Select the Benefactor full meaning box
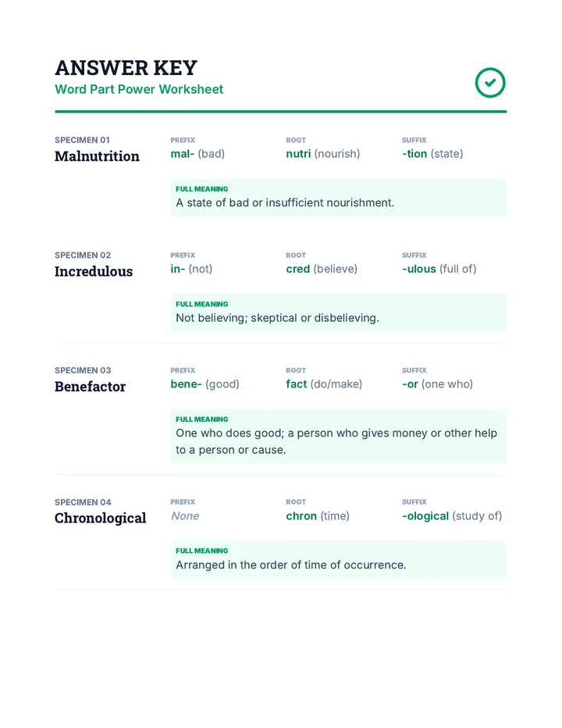This screenshot has height=728, width=562. tap(339, 437)
